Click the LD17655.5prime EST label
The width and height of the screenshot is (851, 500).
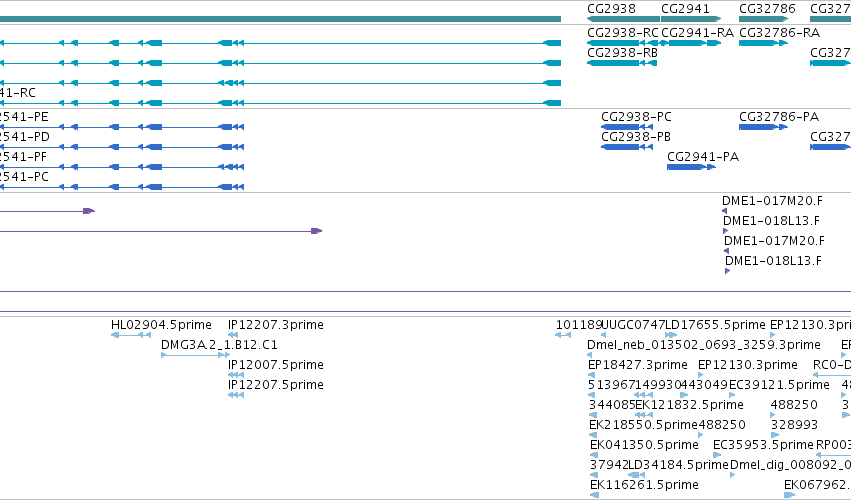[715, 325]
